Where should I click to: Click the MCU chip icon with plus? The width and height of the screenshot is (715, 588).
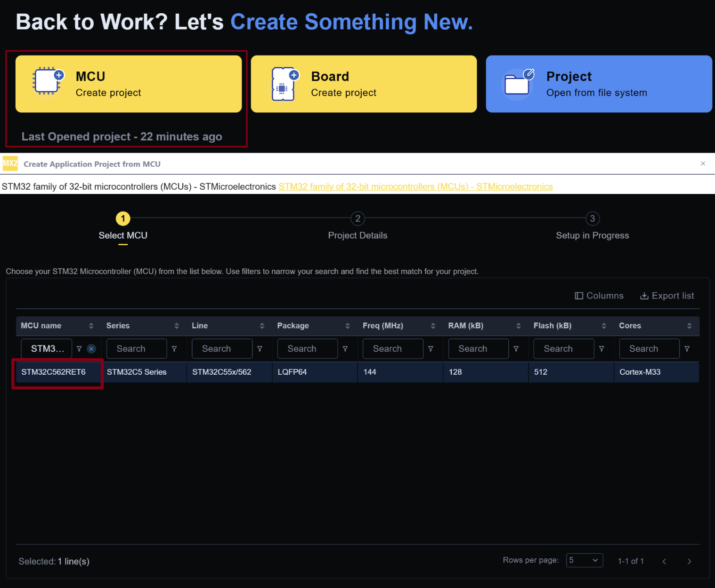click(48, 81)
